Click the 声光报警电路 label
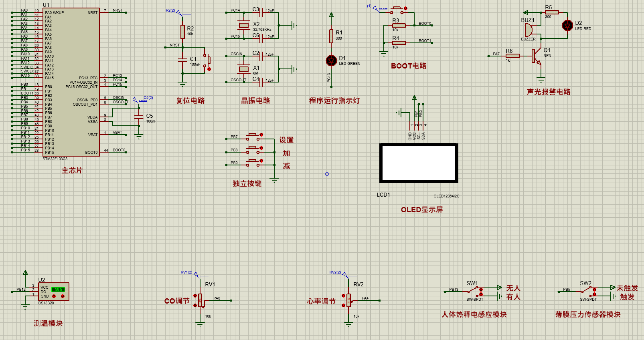The height and width of the screenshot is (340, 644). (x=549, y=92)
